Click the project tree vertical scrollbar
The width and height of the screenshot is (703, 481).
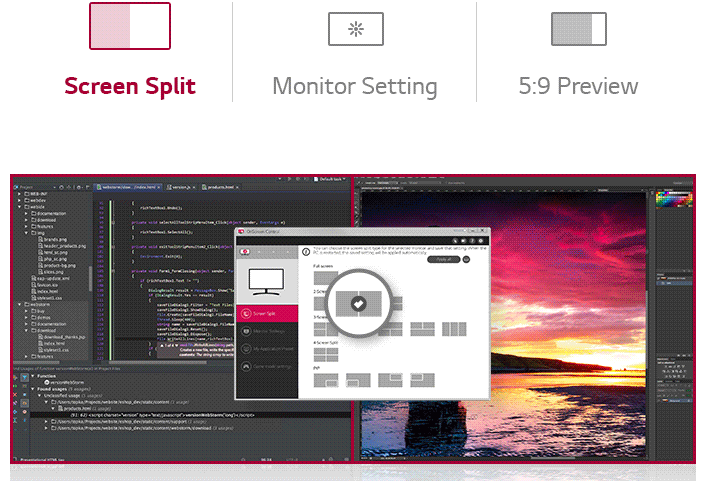[x=90, y=278]
